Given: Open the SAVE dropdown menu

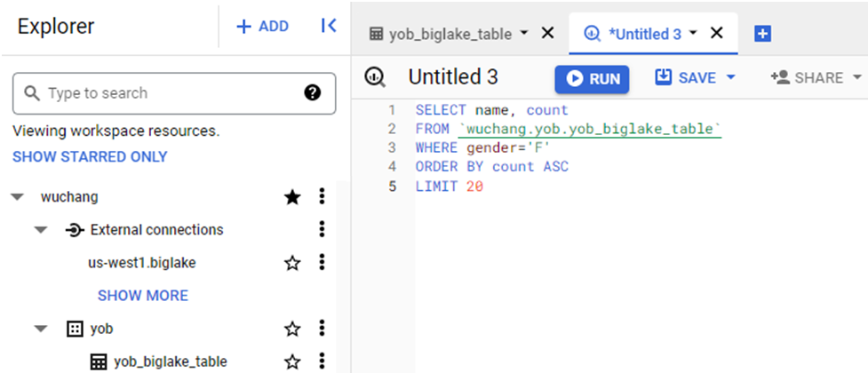Looking at the screenshot, I should point(731,78).
